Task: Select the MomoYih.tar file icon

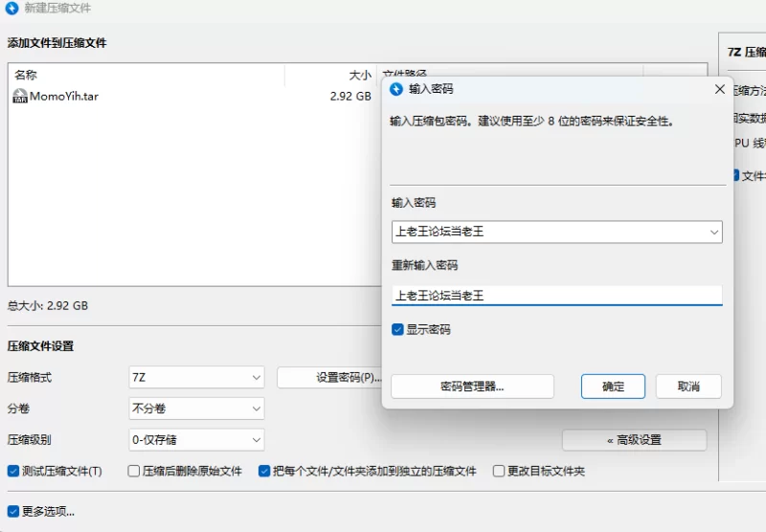Action: click(20, 96)
